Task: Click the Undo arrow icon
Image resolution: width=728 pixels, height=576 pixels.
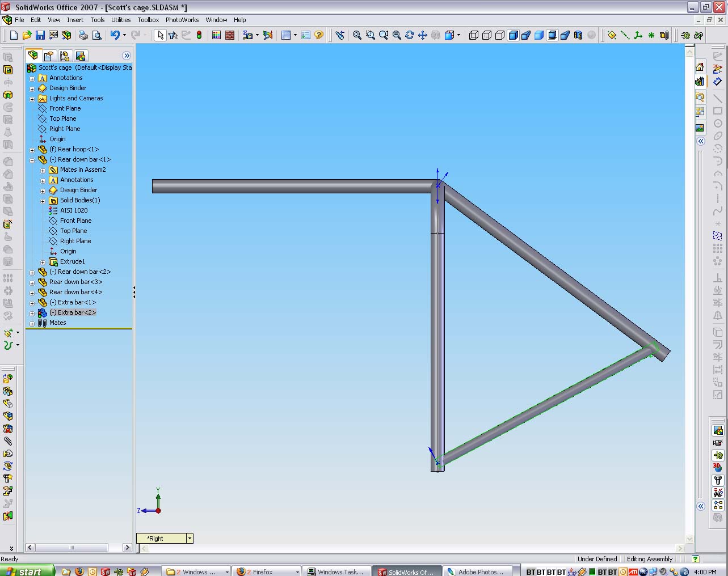Action: pyautogui.click(x=115, y=35)
